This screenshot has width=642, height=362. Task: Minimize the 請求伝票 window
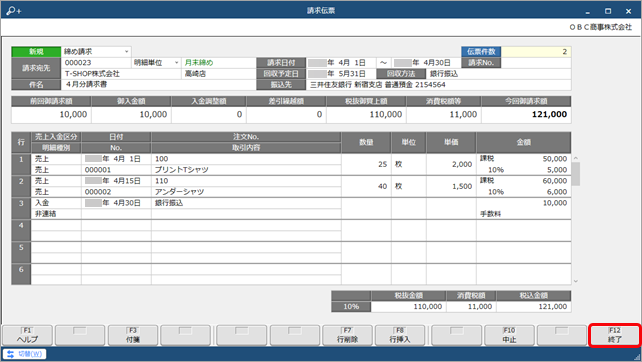point(588,11)
